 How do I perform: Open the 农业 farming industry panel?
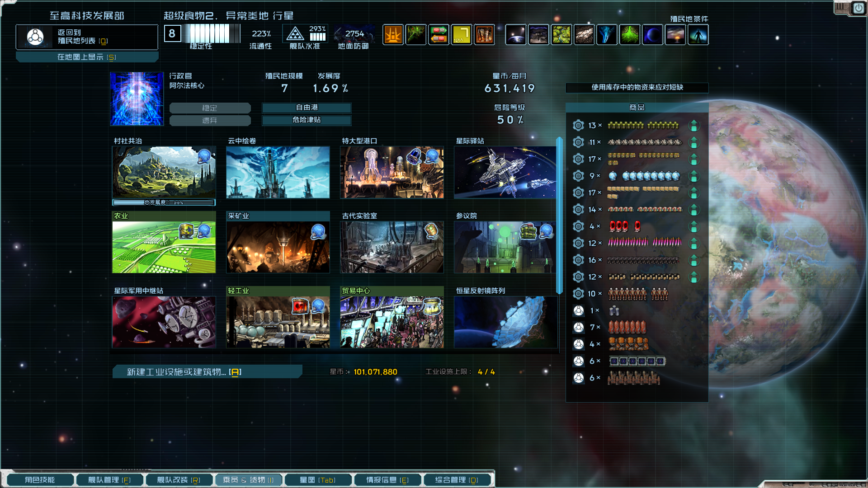(x=164, y=247)
